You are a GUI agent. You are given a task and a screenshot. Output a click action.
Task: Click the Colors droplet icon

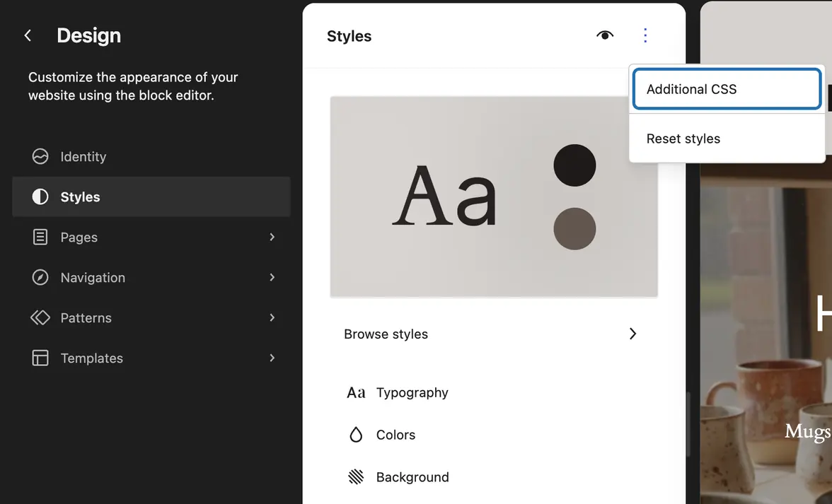[356, 435]
